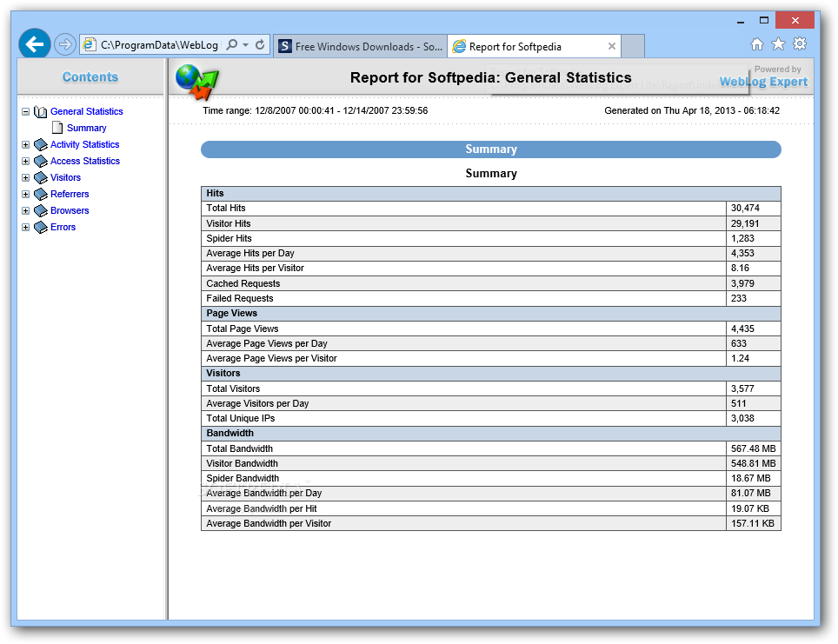Open the Referrers link

(x=70, y=194)
